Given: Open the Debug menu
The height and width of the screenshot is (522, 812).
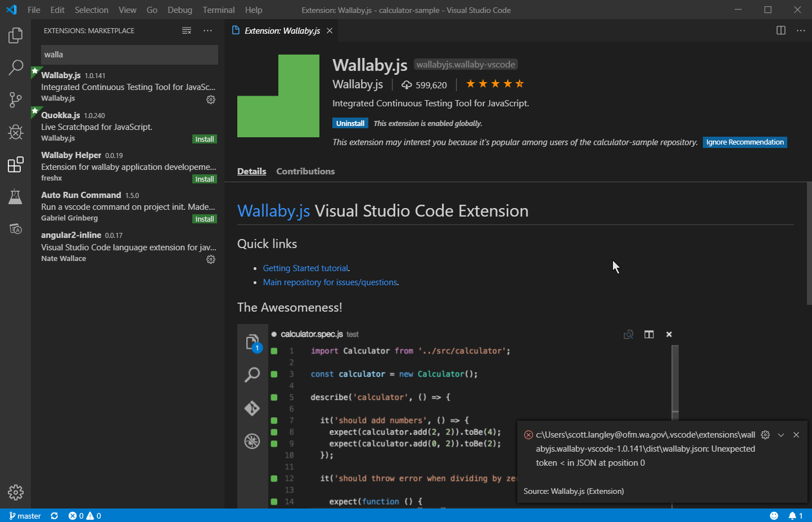Looking at the screenshot, I should [x=180, y=10].
